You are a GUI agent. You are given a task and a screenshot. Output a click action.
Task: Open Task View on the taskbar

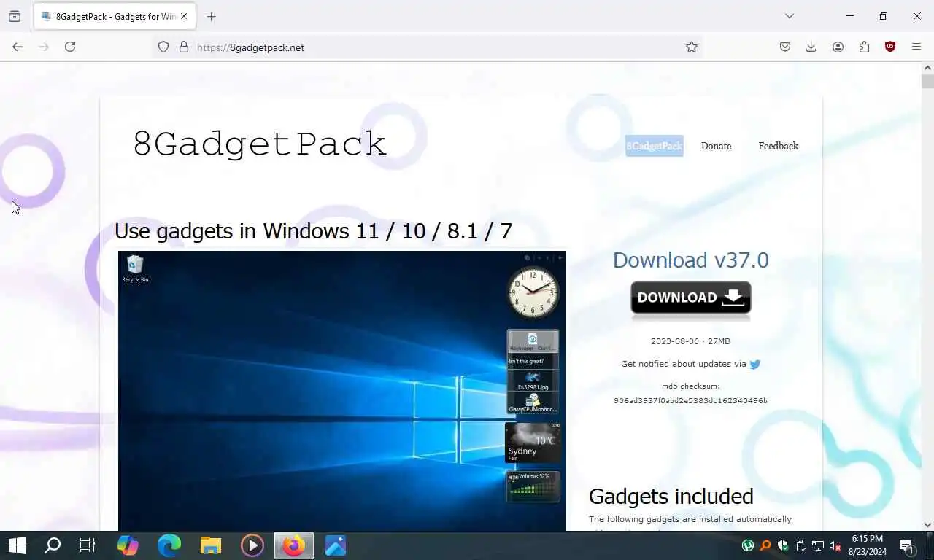pos(88,545)
